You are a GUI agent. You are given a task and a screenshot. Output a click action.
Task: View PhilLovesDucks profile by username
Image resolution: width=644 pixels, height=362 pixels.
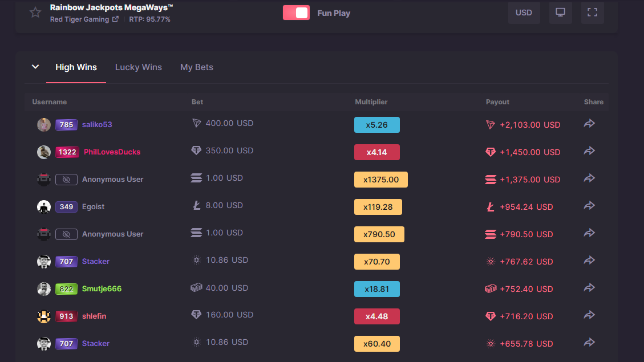click(x=112, y=152)
